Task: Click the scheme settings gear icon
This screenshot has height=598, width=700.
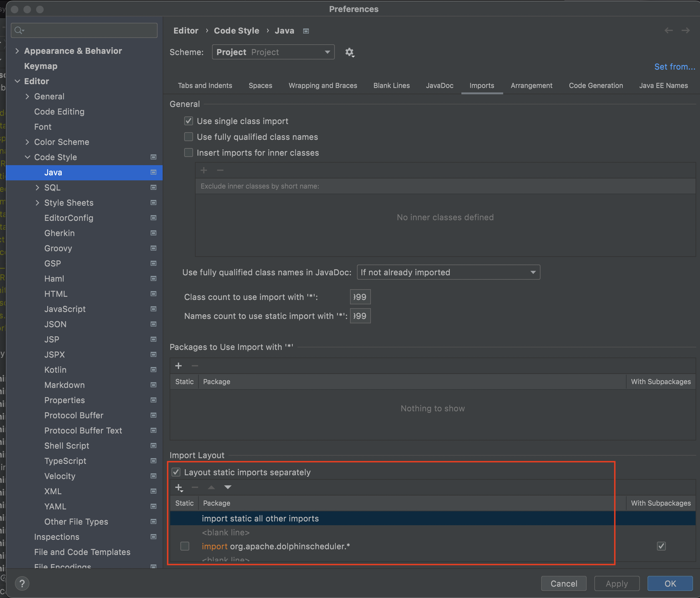Action: click(x=349, y=53)
